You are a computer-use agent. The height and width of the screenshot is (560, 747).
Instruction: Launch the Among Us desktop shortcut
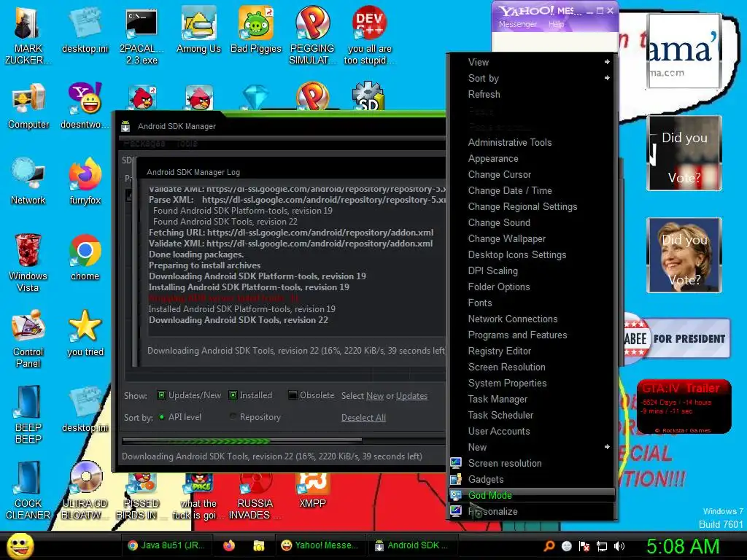(198, 31)
